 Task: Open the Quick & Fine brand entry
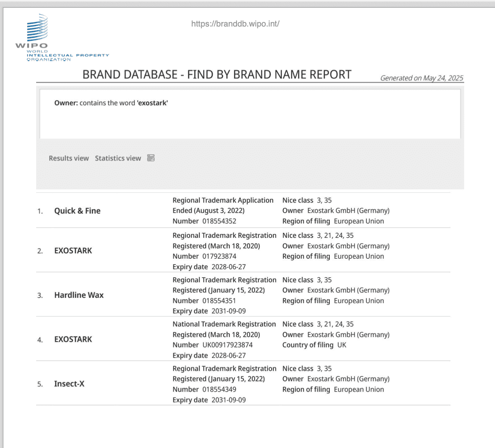coord(77,211)
